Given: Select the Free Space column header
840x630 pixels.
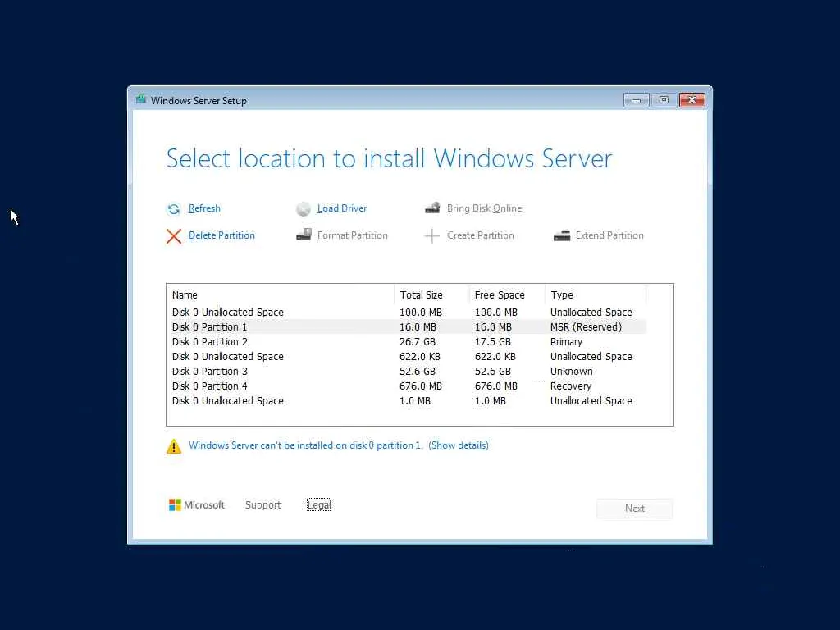Looking at the screenshot, I should point(506,295).
